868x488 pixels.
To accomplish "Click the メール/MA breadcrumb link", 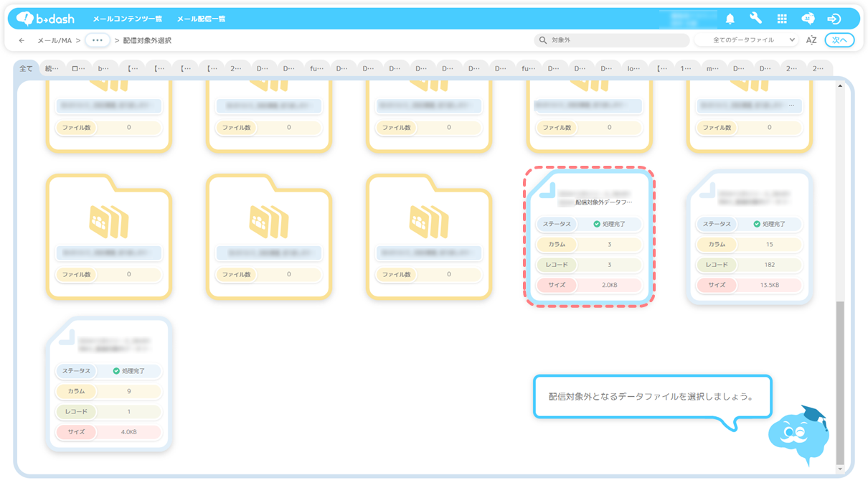I will click(55, 41).
